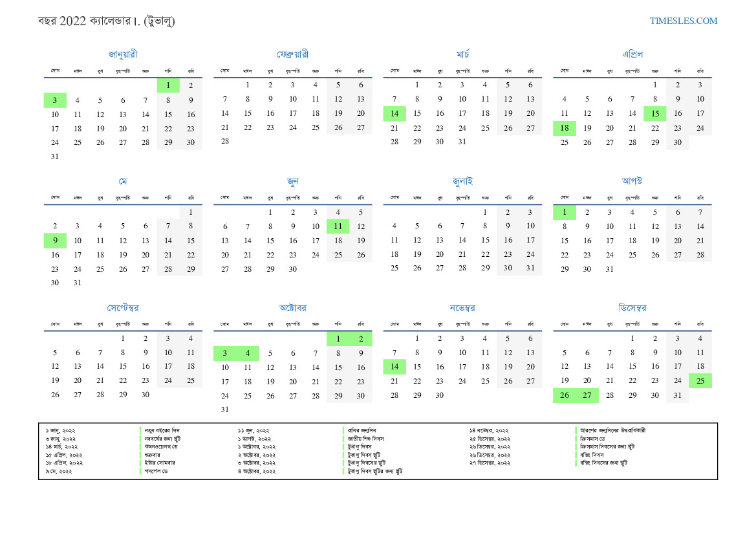The height and width of the screenshot is (535, 756).
Task: Select the ফেব্রুয়ারী month title
Action: [x=292, y=54]
